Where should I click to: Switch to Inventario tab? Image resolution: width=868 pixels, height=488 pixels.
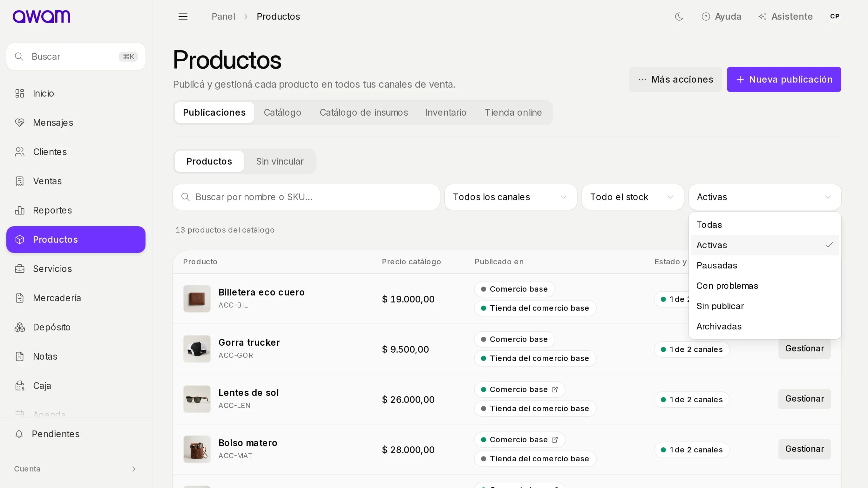[x=446, y=112]
